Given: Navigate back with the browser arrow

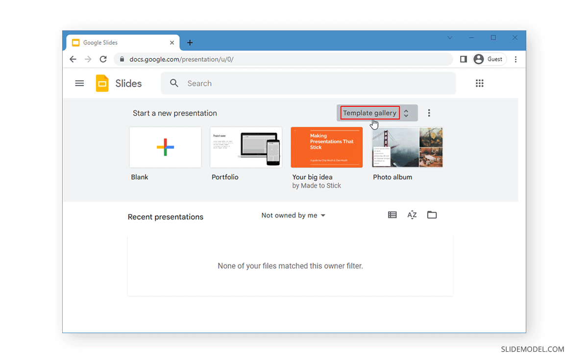Looking at the screenshot, I should [x=73, y=59].
